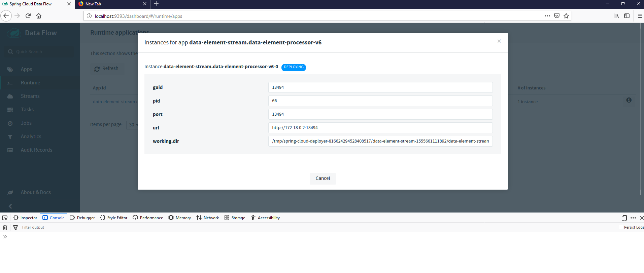Switch to Style Editor devtools tab
644x273 pixels.
coord(114,218)
